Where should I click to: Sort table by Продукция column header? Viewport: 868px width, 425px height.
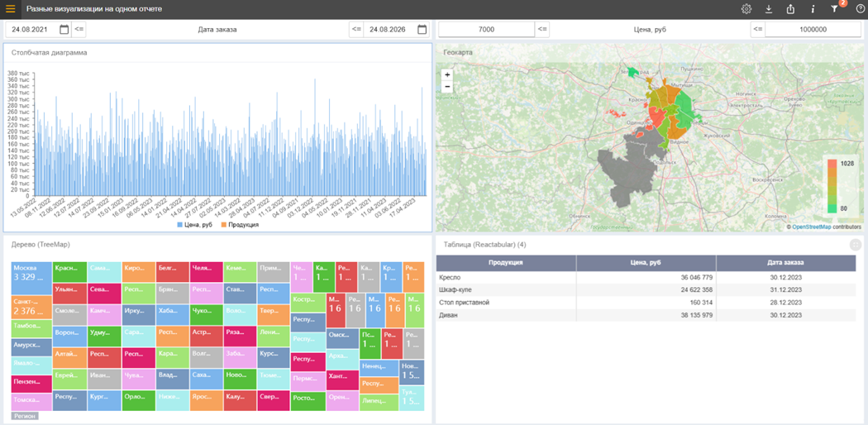[506, 263]
